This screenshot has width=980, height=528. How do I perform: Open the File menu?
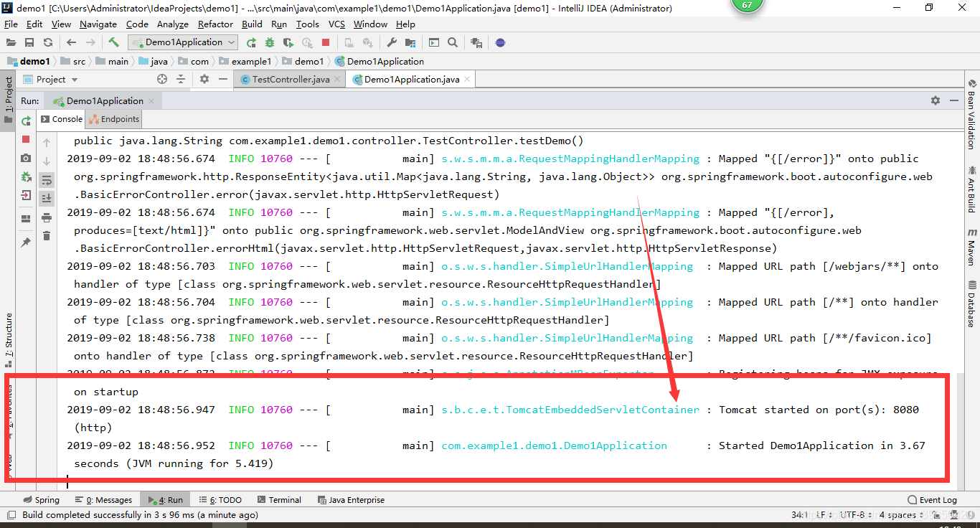(11, 24)
